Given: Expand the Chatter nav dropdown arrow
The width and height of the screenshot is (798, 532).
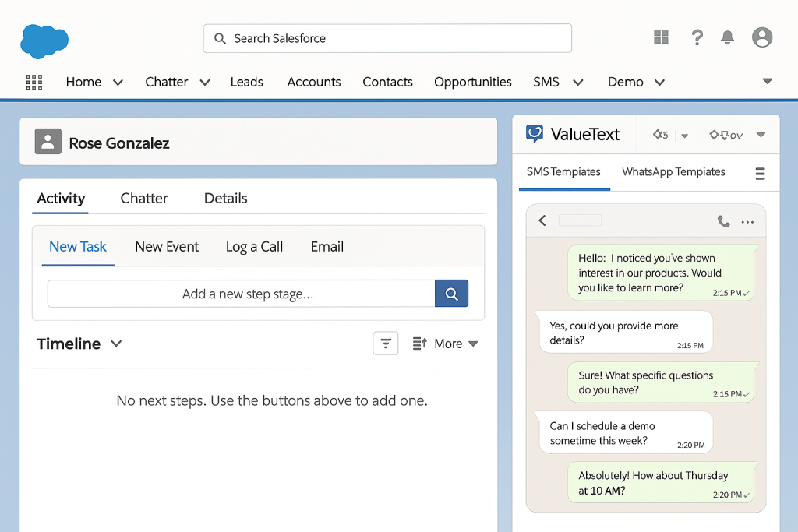Looking at the screenshot, I should 205,83.
